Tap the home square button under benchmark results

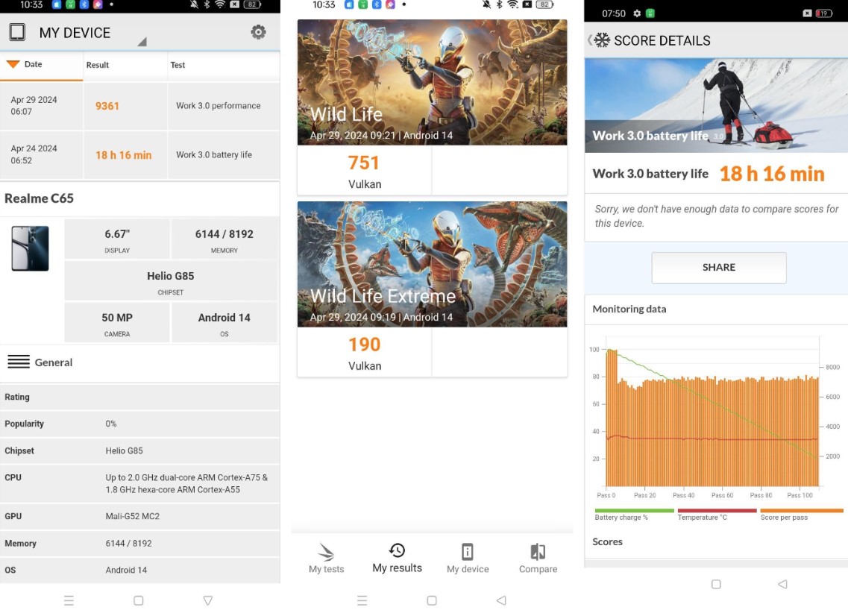432,600
